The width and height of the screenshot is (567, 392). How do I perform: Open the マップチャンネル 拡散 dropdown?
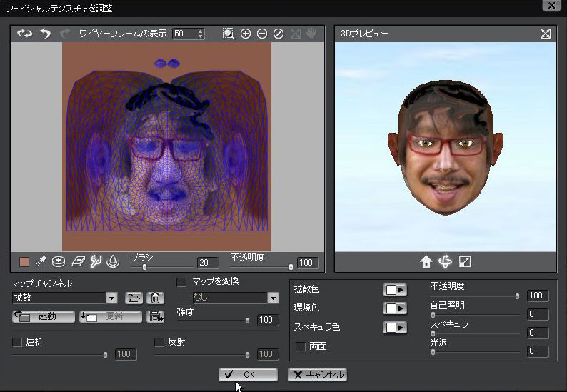click(x=111, y=298)
